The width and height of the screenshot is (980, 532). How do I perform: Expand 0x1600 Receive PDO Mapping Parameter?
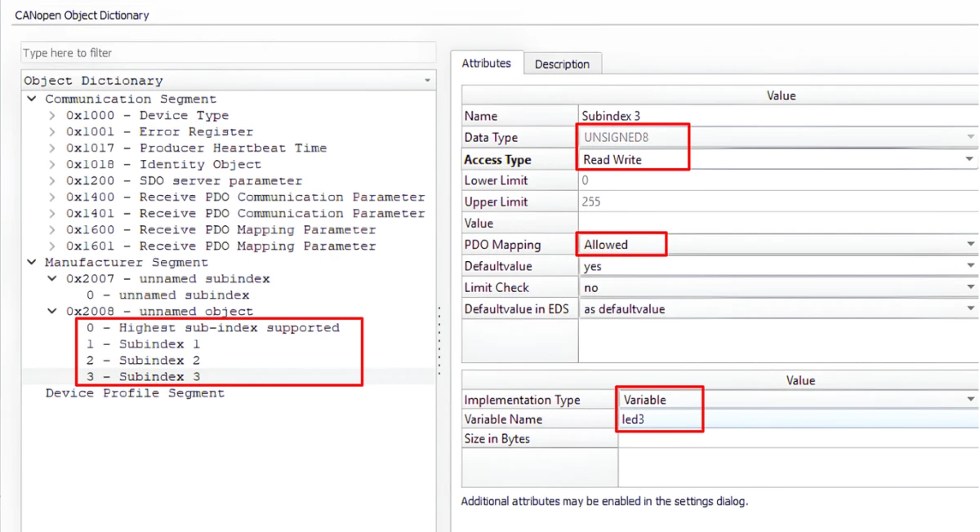coord(52,229)
